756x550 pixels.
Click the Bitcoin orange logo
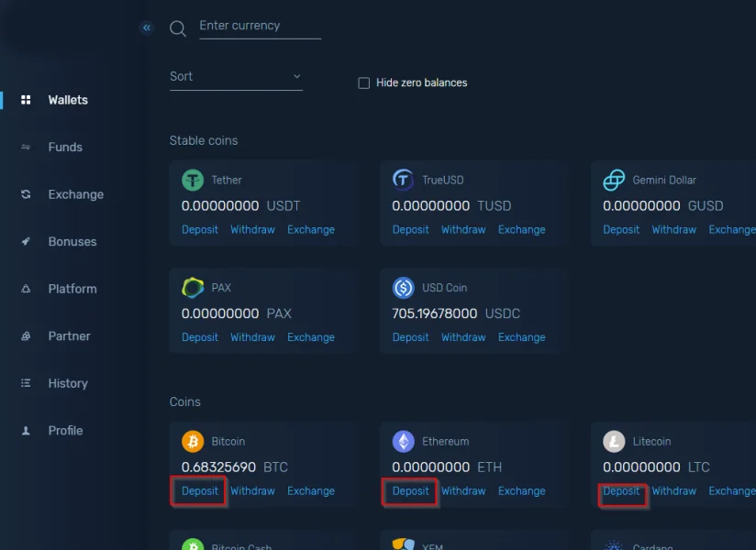pyautogui.click(x=193, y=441)
